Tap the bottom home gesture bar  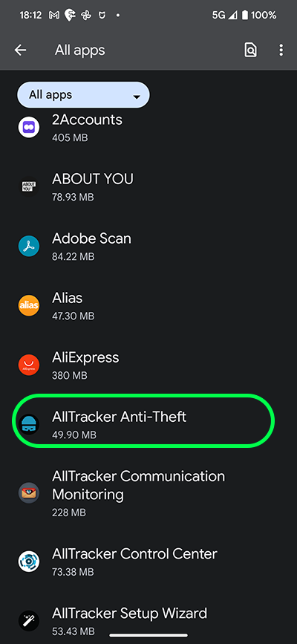click(148, 635)
